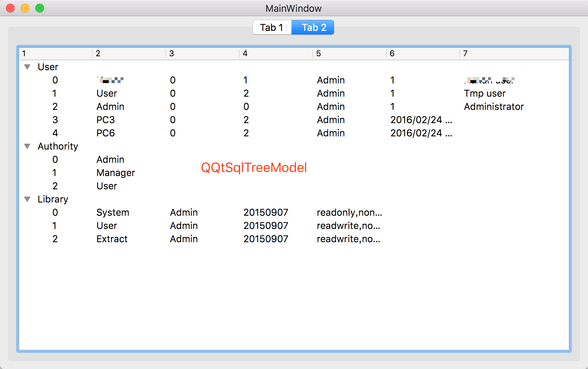Click 'Admin' column 5 in PC6 row
Screen dimensions: 588x369
point(331,133)
